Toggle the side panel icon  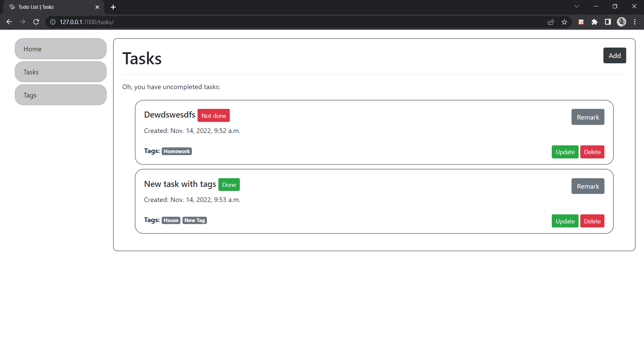tap(608, 22)
